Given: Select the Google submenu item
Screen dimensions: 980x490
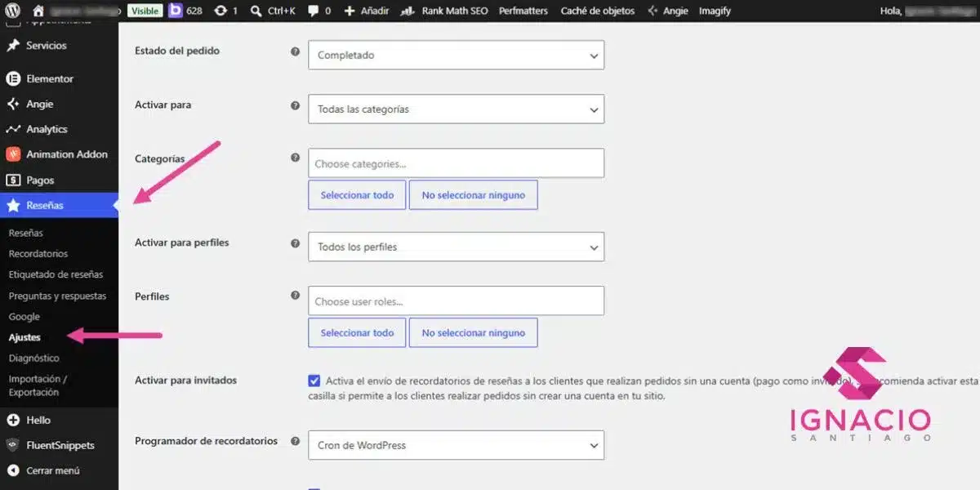Looking at the screenshot, I should (x=24, y=317).
